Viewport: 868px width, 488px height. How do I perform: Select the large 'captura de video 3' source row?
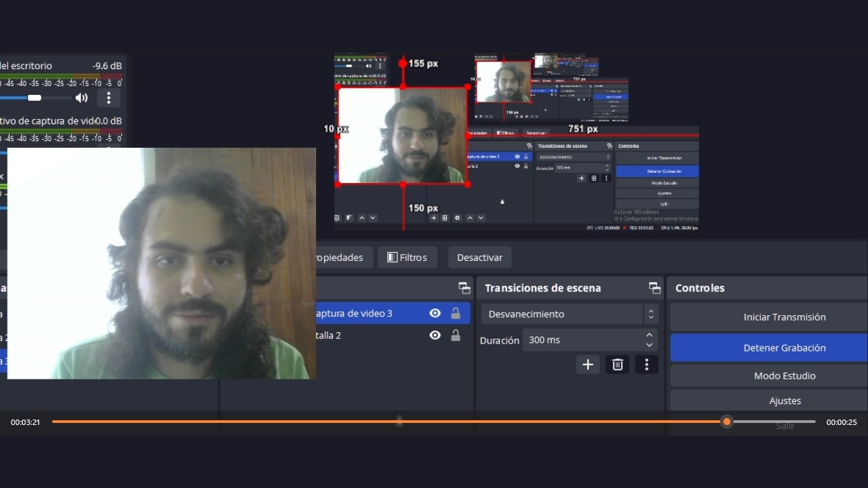coord(393,313)
